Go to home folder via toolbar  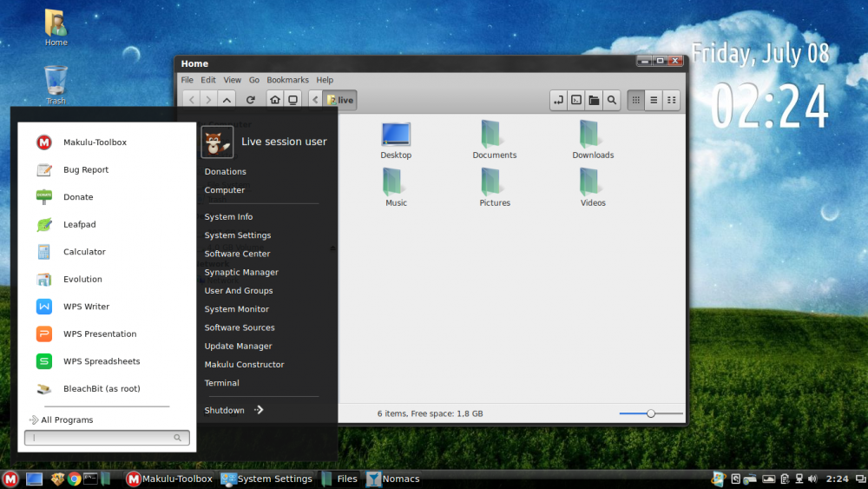274,100
